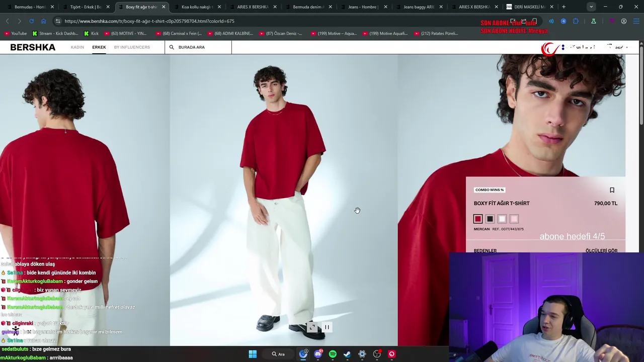Open the browser menu button
The width and height of the screenshot is (644, 362).
[635, 21]
